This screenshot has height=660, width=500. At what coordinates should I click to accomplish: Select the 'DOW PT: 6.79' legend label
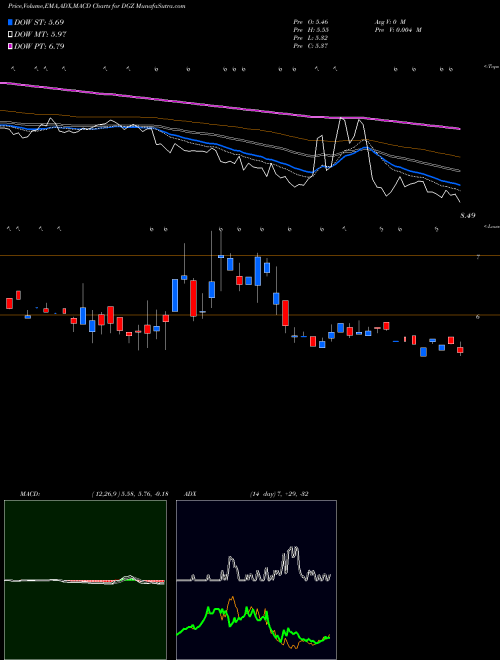pos(39,46)
